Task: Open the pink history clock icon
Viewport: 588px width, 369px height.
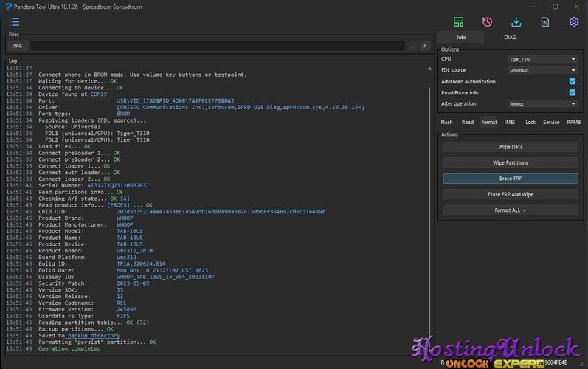Action: click(x=487, y=21)
